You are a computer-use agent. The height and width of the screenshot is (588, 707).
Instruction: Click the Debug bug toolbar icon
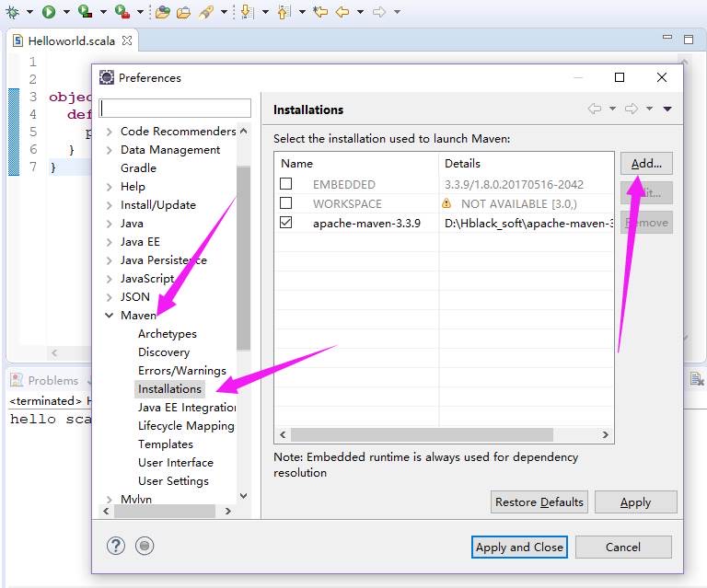[x=13, y=12]
